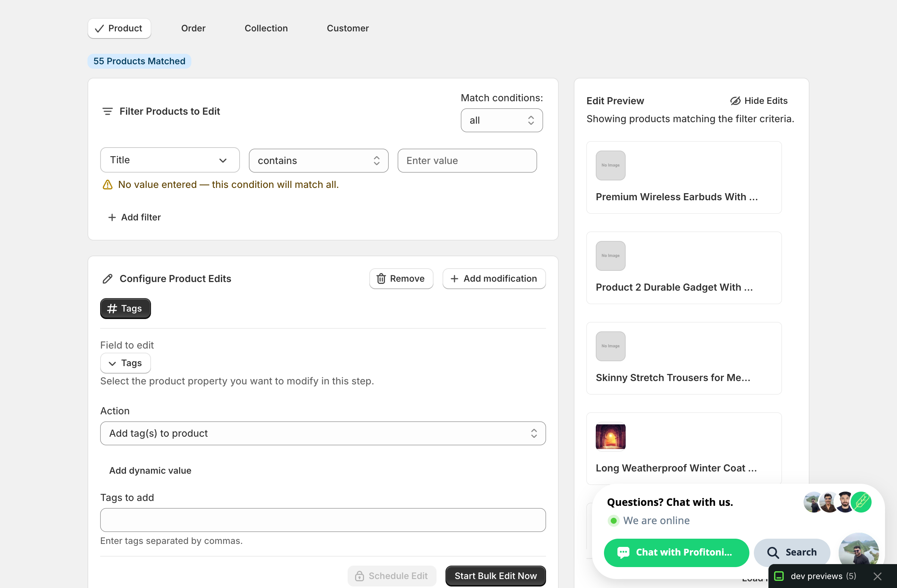Click the Add modification button
897x588 pixels.
(494, 279)
